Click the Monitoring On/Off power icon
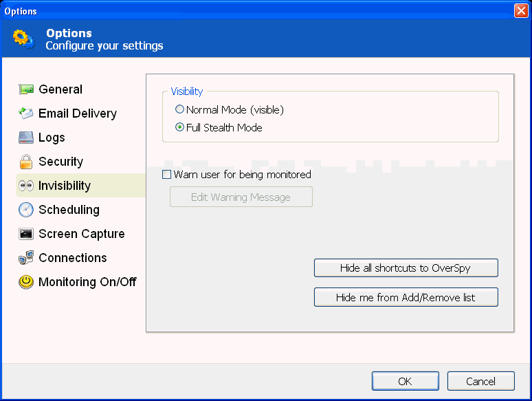The image size is (532, 401). point(26,282)
